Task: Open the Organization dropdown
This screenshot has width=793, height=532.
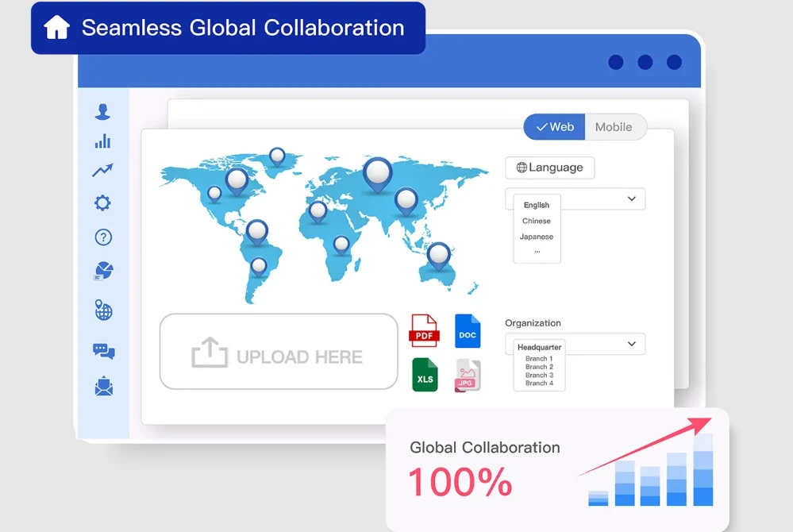Action: (x=631, y=344)
